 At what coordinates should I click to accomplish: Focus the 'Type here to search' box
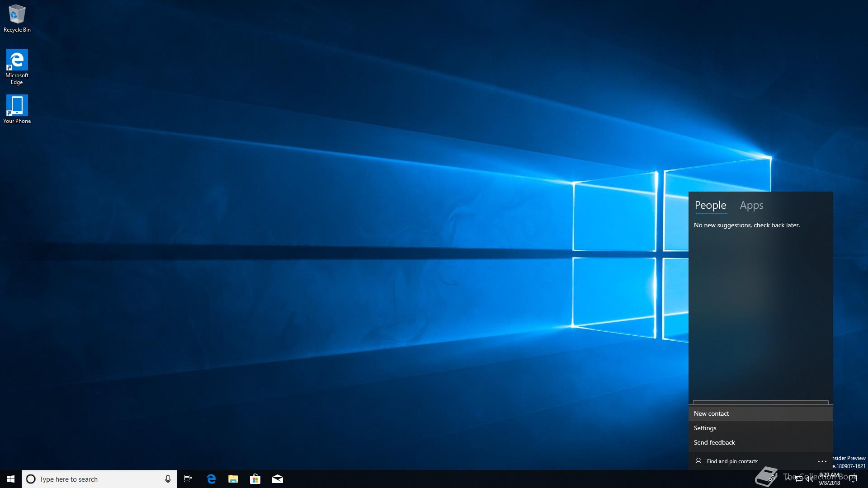click(x=99, y=479)
